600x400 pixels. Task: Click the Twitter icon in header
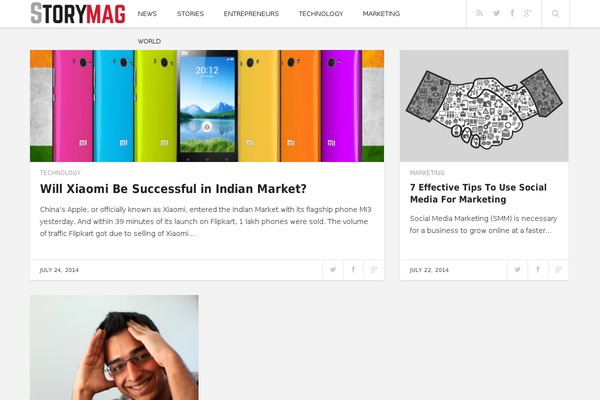coord(496,13)
